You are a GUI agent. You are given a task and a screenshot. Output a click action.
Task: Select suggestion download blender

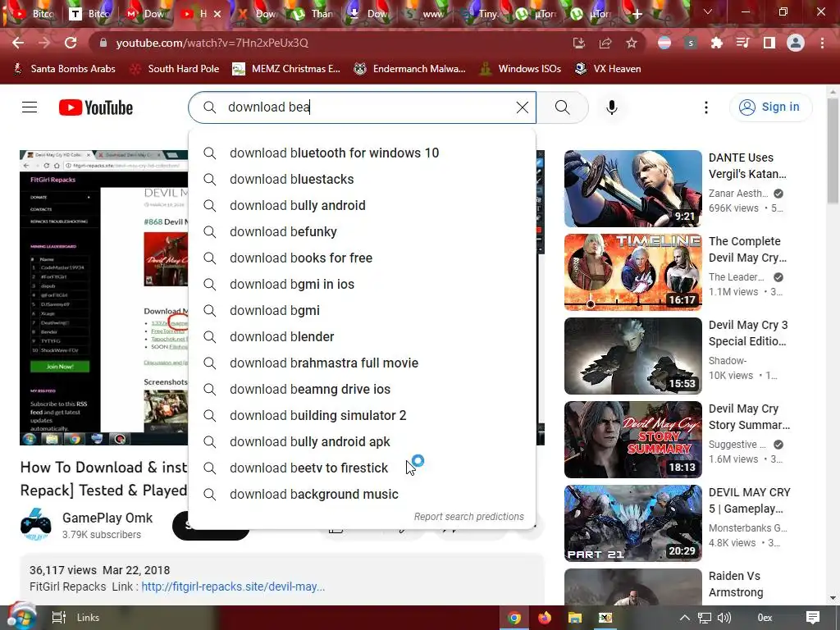tap(362, 337)
